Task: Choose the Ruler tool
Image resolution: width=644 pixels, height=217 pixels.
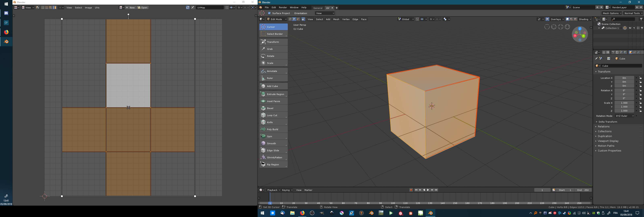Action: (x=273, y=78)
